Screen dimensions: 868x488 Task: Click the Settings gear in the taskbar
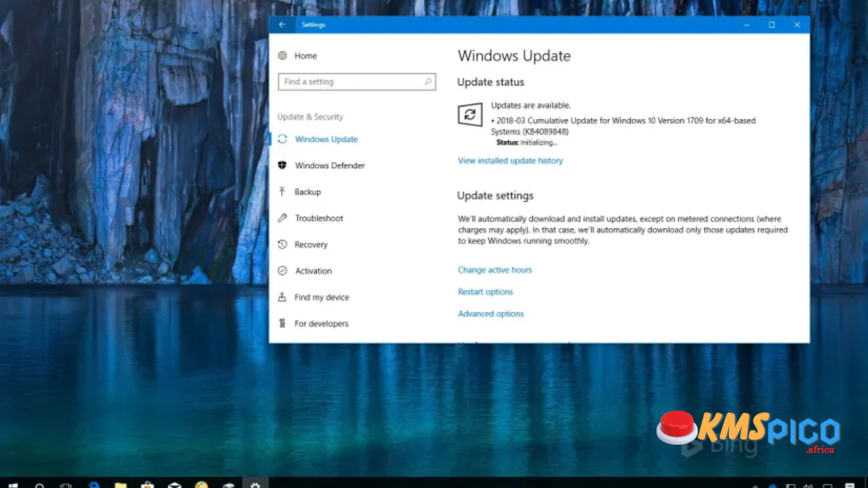coord(255,485)
